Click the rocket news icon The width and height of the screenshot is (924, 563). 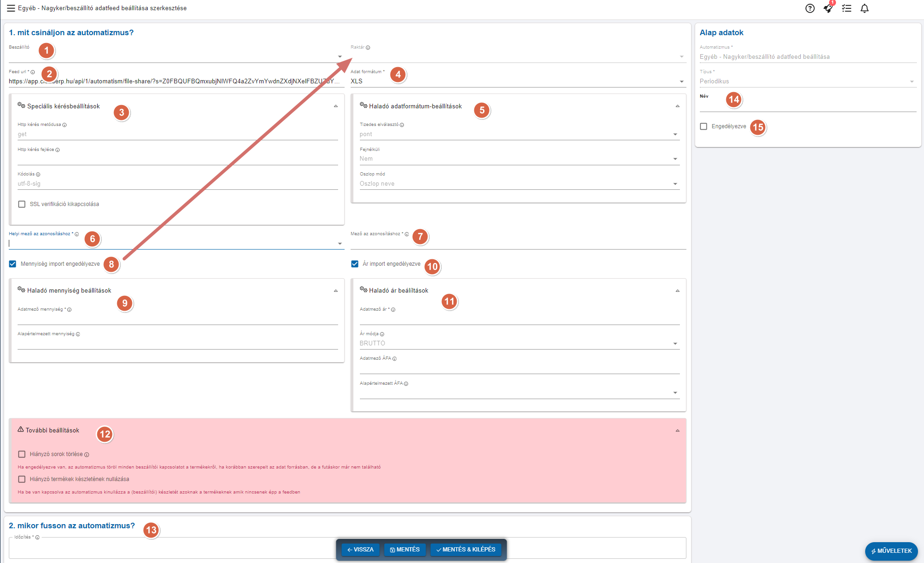tap(828, 8)
